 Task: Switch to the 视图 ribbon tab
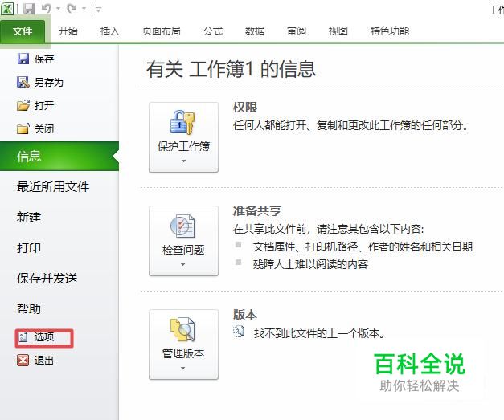[x=338, y=31]
